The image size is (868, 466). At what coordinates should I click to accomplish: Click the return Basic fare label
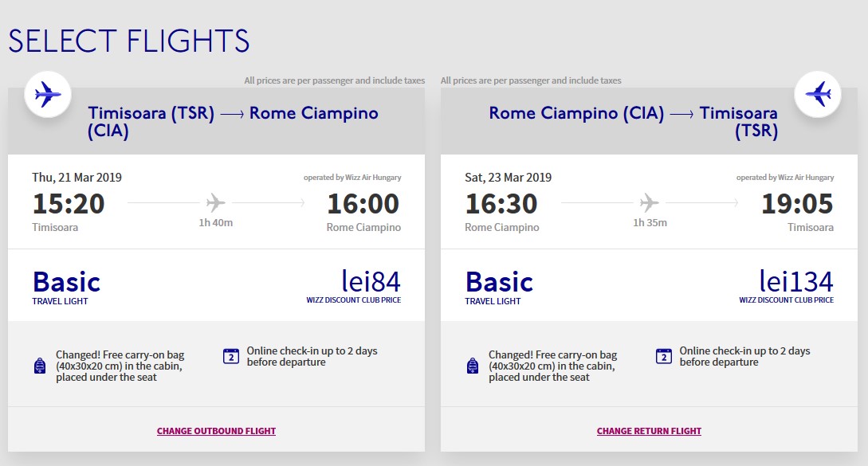(x=499, y=282)
